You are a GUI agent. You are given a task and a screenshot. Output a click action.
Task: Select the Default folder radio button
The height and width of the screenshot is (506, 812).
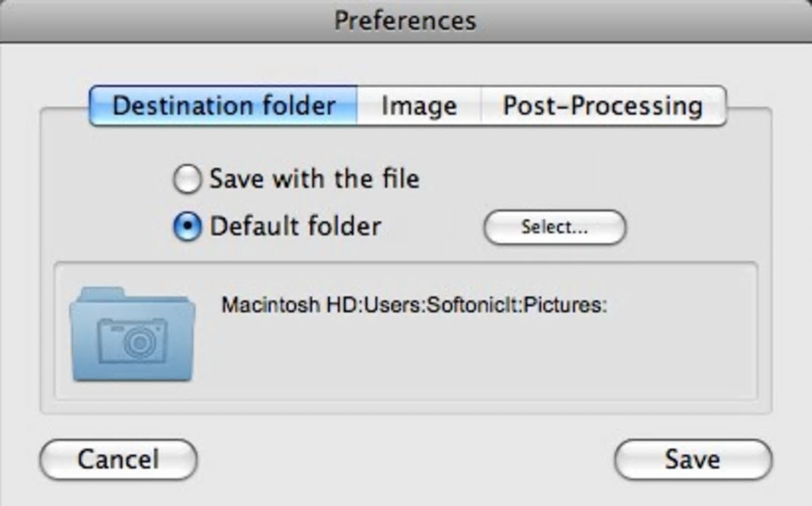tap(187, 227)
